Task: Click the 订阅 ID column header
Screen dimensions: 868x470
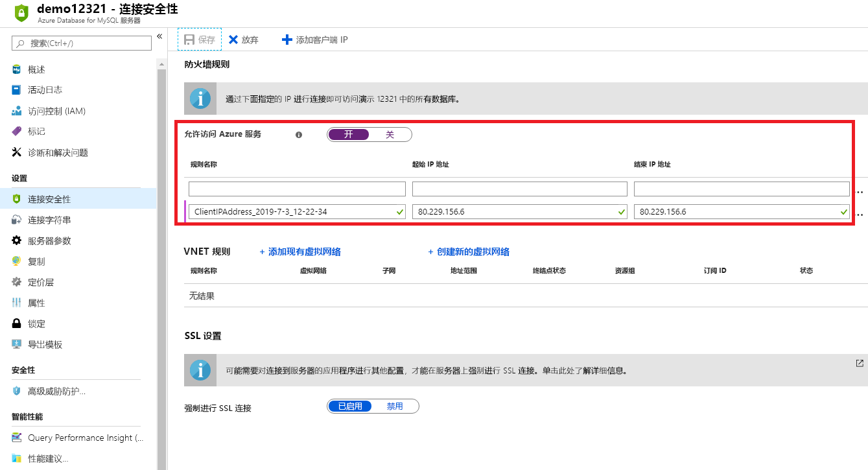Action: pos(715,270)
